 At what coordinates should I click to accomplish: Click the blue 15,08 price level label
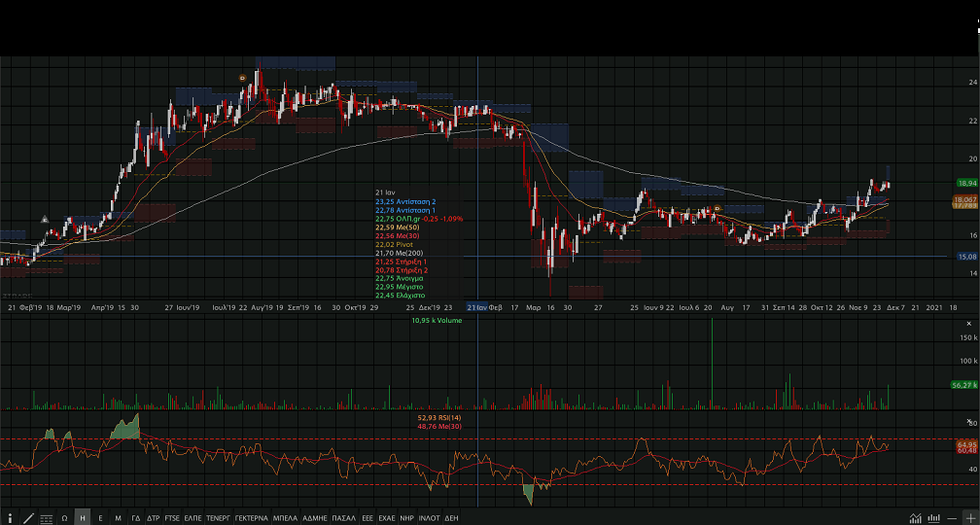click(966, 257)
